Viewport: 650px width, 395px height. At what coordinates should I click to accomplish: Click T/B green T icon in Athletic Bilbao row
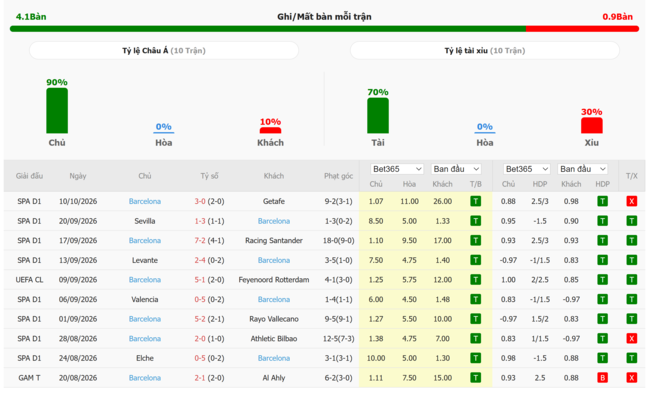pos(475,339)
